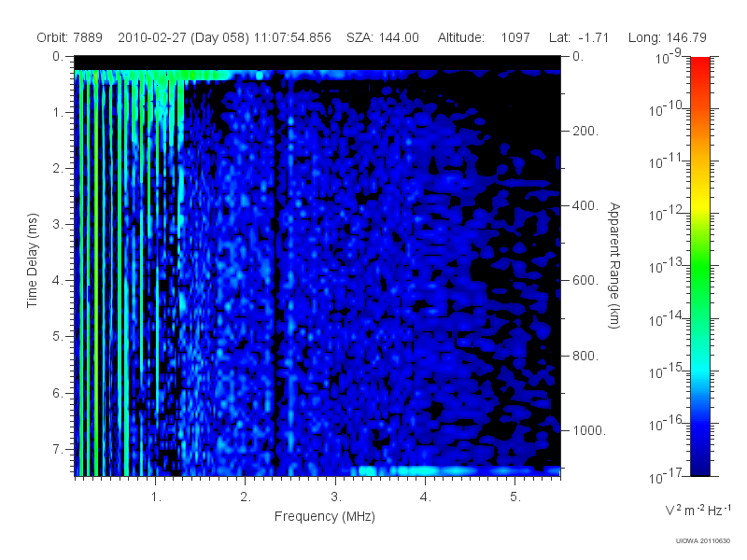
Task: Click the 'SZA: 144.00' label
Action: coord(383,37)
